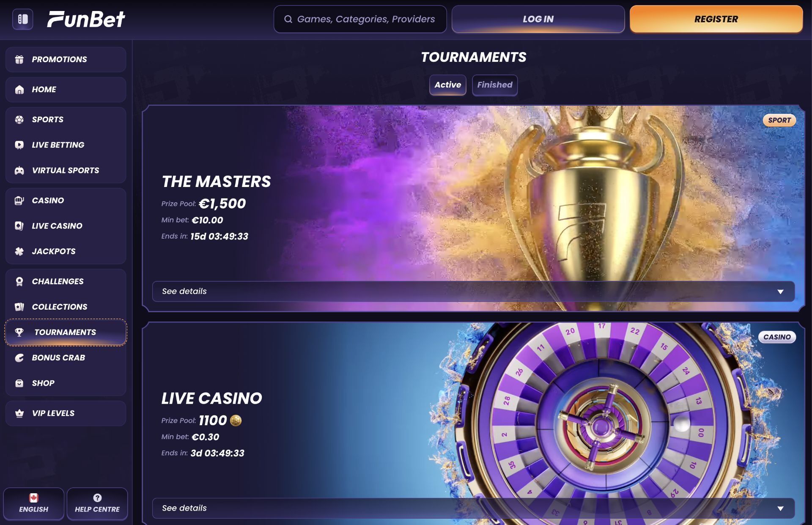Click the FunBet logo
812x525 pixels.
(x=86, y=19)
